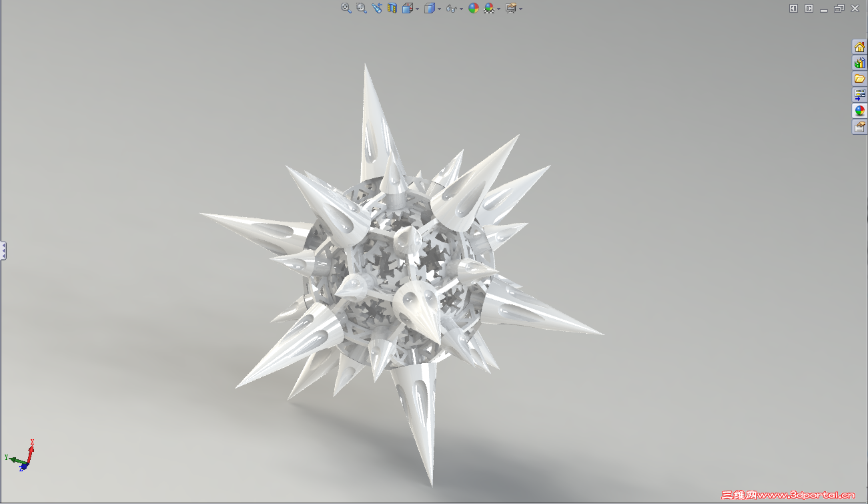Open SolidWorks Resources home tab

pos(859,47)
